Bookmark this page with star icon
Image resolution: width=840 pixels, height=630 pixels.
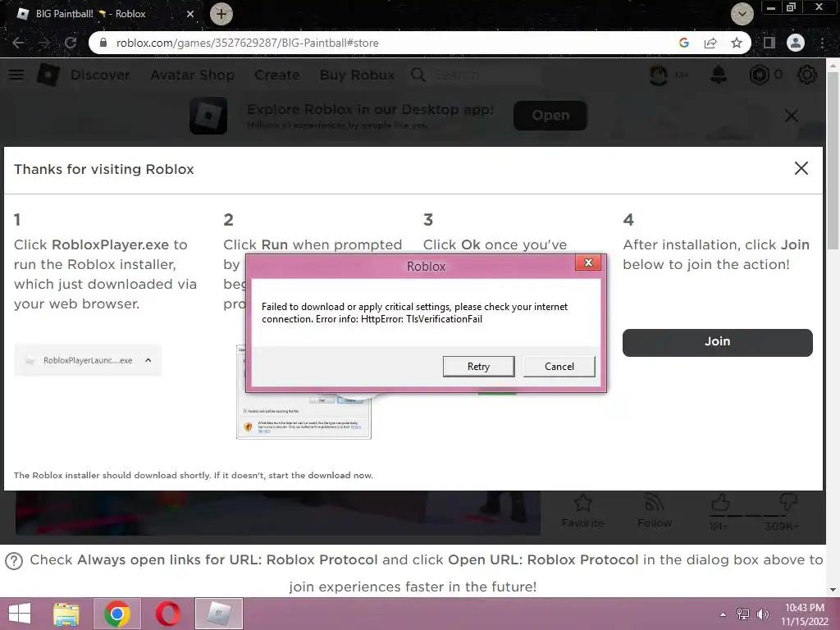tap(737, 43)
